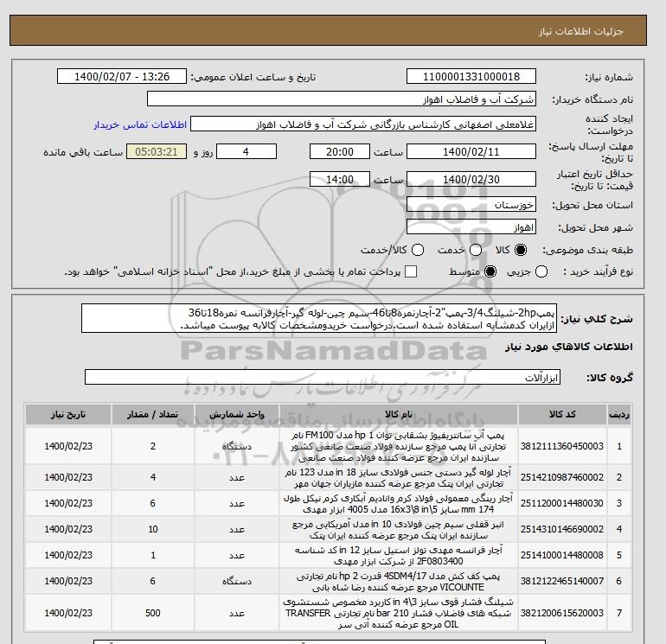This screenshot has width=666, height=644.
Task: Click the requester field غلامعلی اصفهانی
Action: tap(363, 124)
